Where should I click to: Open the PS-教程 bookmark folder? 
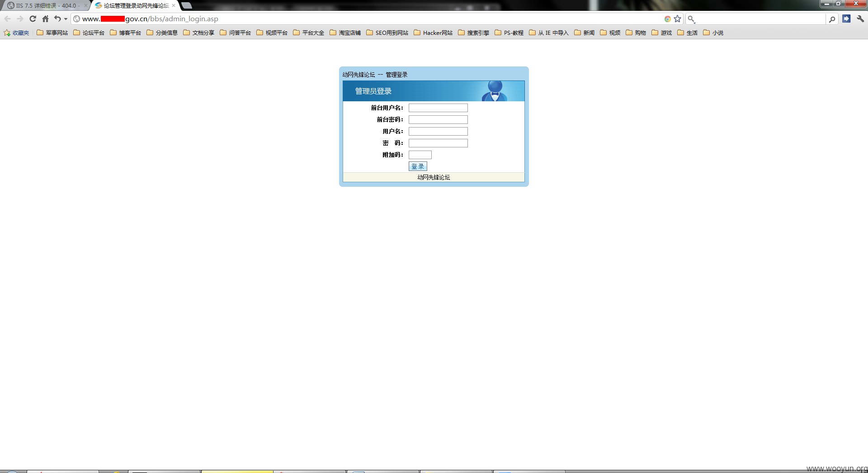point(509,33)
